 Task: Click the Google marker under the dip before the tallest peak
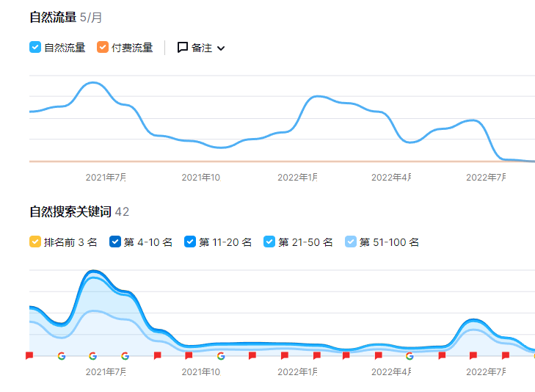62,356
